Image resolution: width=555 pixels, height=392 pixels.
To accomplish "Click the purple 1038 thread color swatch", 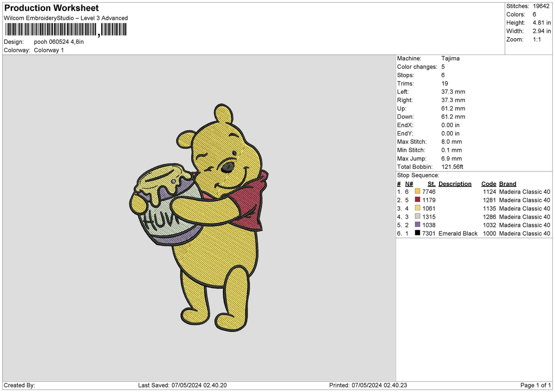I will tap(418, 225).
